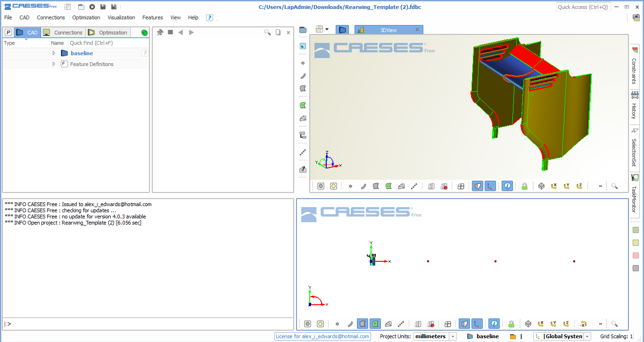Click the olive green color swatch
Image resolution: width=644 pixels, height=342 pixels.
tap(636, 230)
